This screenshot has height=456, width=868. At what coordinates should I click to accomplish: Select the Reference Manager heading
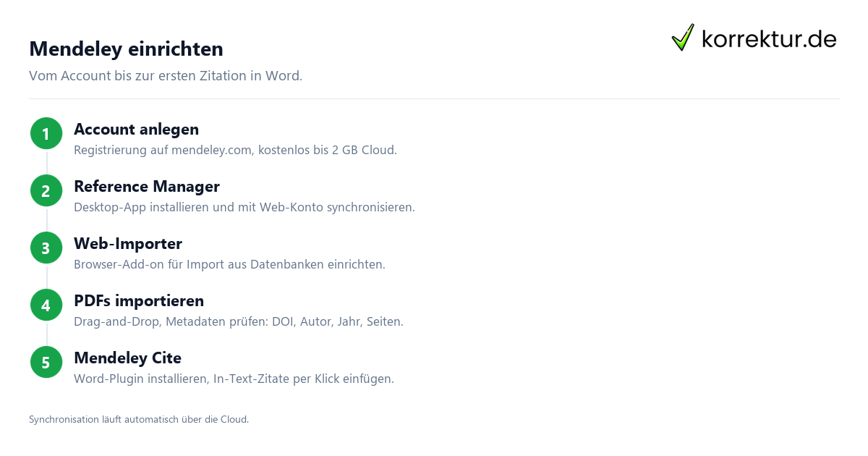pyautogui.click(x=147, y=187)
